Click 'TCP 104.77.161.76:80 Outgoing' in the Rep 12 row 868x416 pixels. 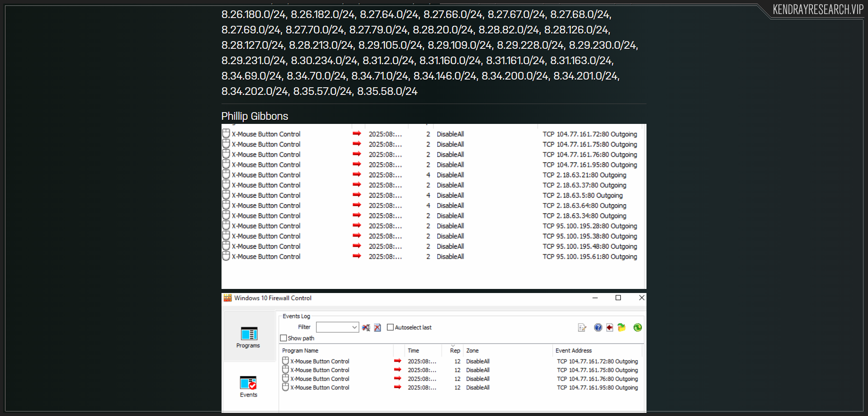pyautogui.click(x=597, y=379)
